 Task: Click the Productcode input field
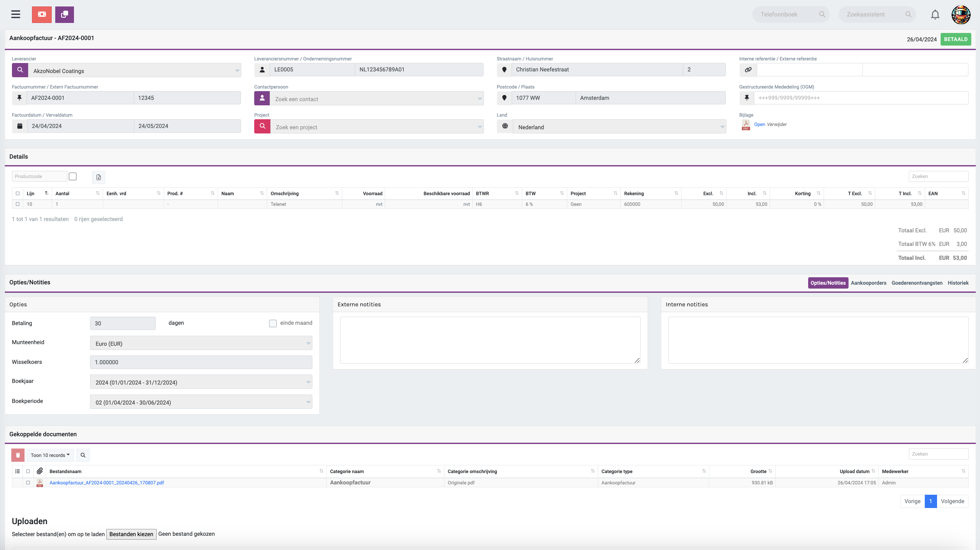point(39,176)
